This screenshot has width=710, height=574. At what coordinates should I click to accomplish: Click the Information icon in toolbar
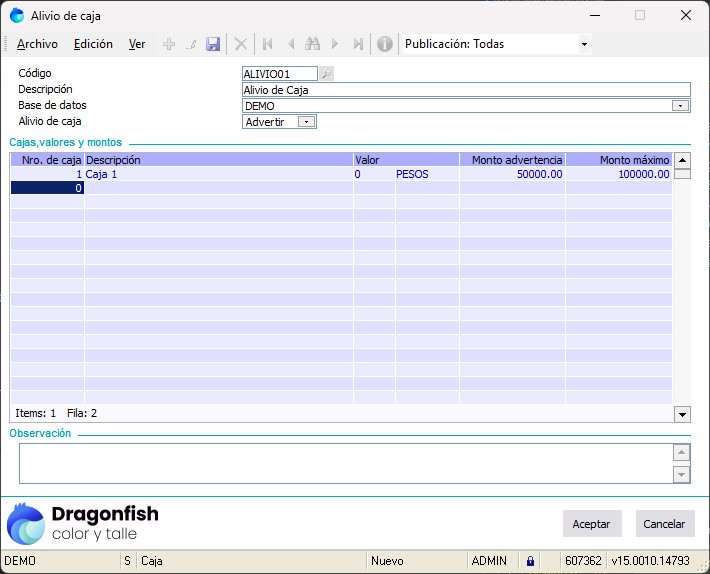(384, 44)
